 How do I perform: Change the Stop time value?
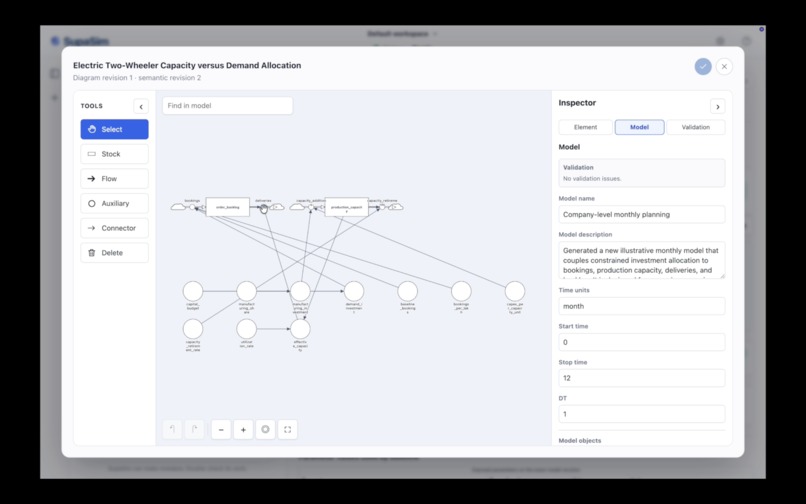642,378
